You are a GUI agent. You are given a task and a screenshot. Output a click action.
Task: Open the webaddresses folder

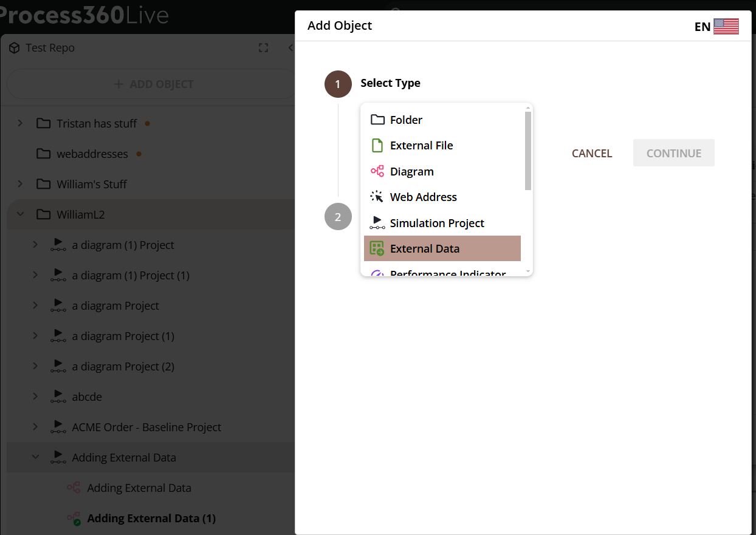(x=92, y=154)
